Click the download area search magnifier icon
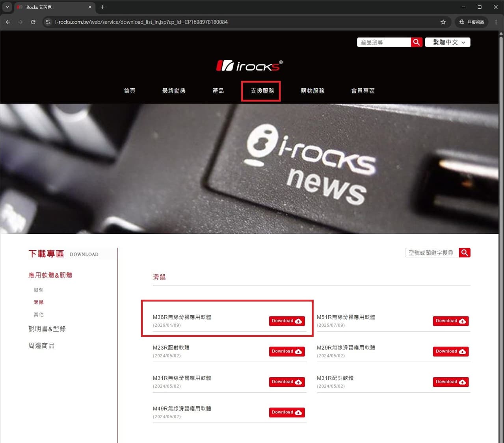 [465, 253]
